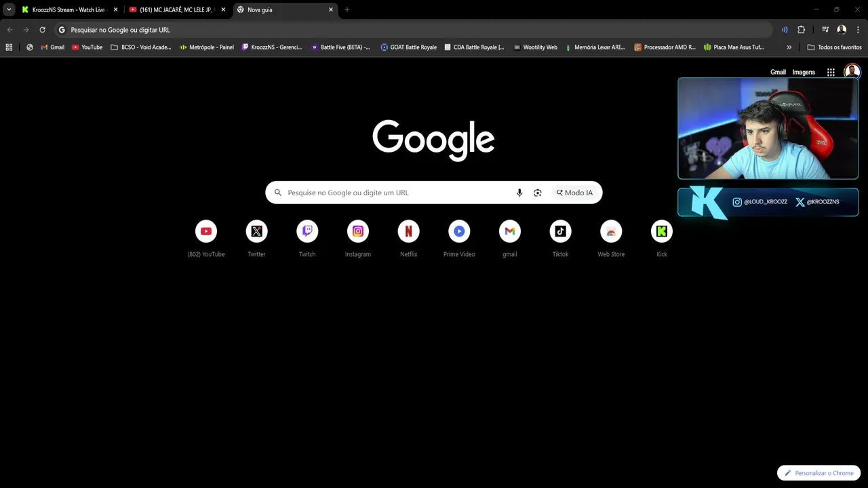The width and height of the screenshot is (868, 488).
Task: Close the KroozzNS Stream tab
Action: click(115, 9)
